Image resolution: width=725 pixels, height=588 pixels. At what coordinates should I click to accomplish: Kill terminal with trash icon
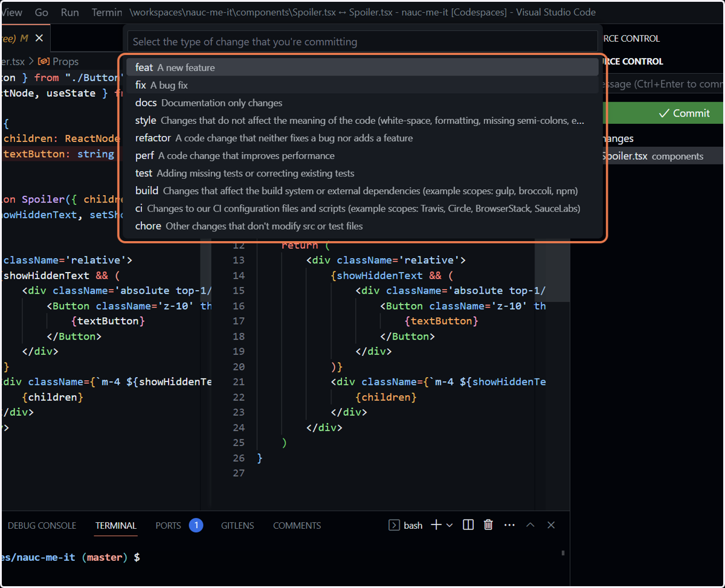(x=489, y=525)
